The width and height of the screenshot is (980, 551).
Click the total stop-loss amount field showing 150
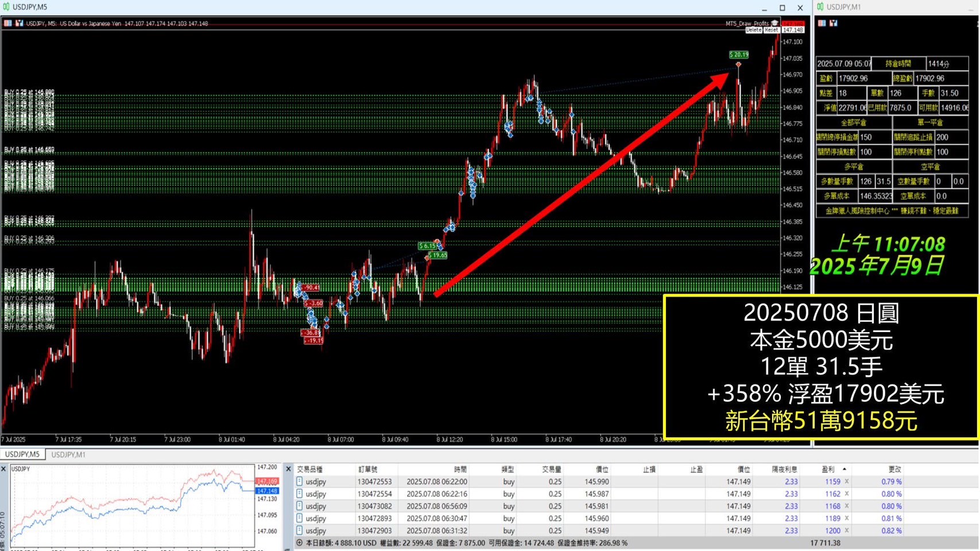pos(874,137)
